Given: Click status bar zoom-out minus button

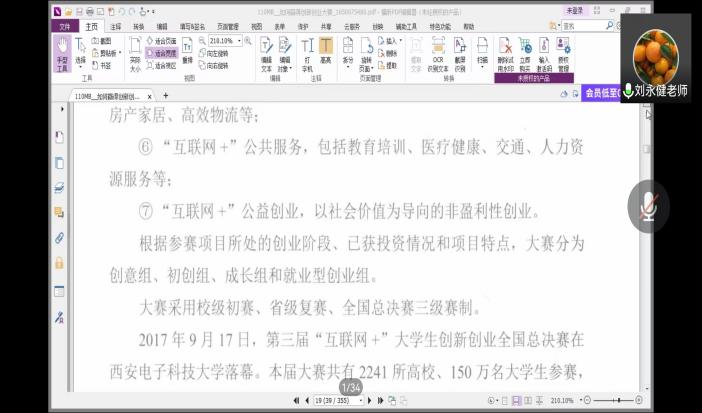Looking at the screenshot, I should pyautogui.click(x=587, y=400).
